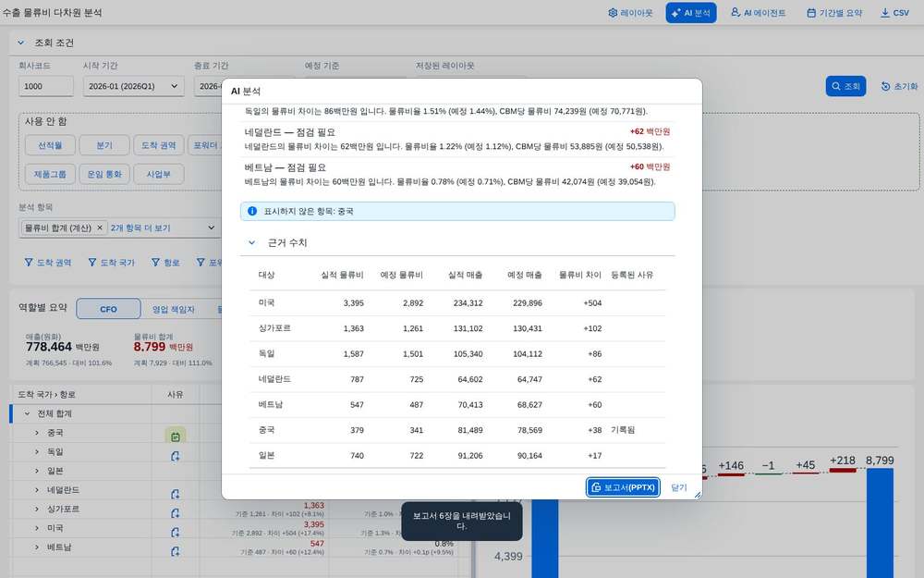
Task: Open the 항로 filter
Action: pyautogui.click(x=165, y=263)
